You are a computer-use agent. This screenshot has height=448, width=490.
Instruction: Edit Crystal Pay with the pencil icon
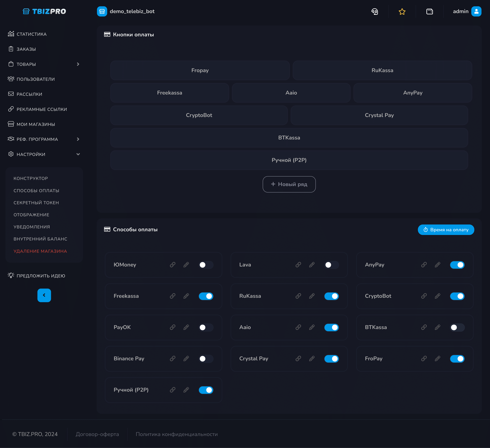point(312,359)
